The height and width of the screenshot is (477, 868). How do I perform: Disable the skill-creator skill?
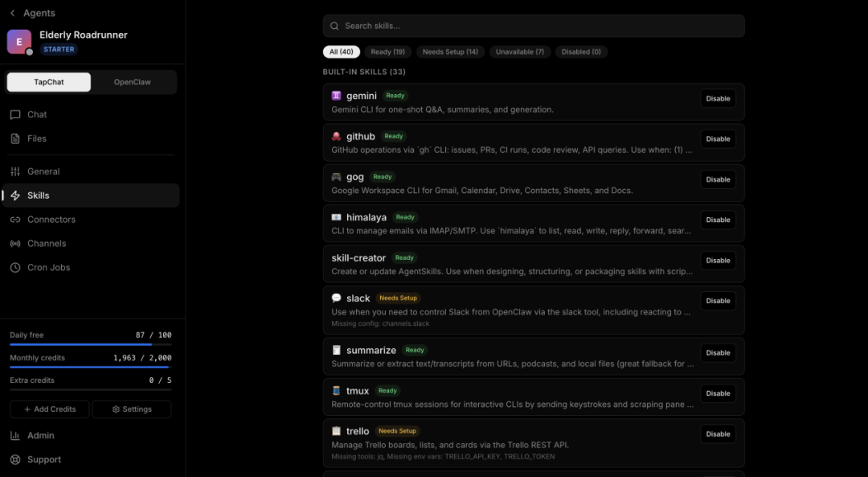[x=718, y=261]
